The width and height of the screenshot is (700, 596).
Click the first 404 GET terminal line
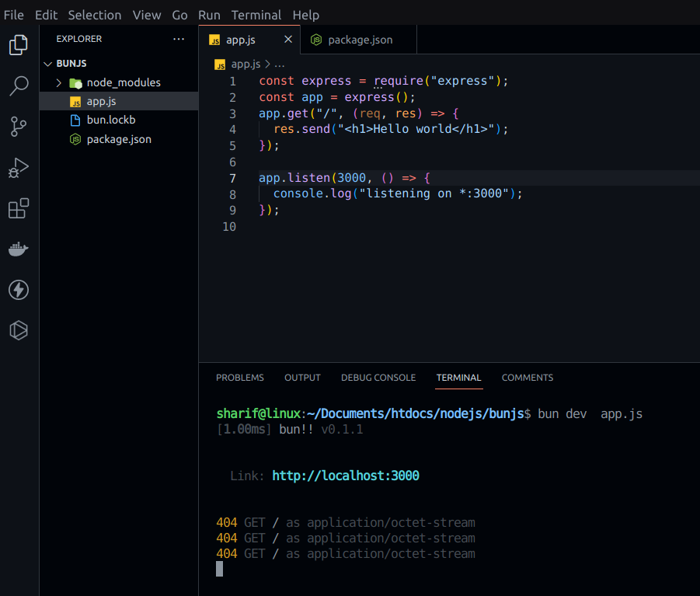click(346, 523)
